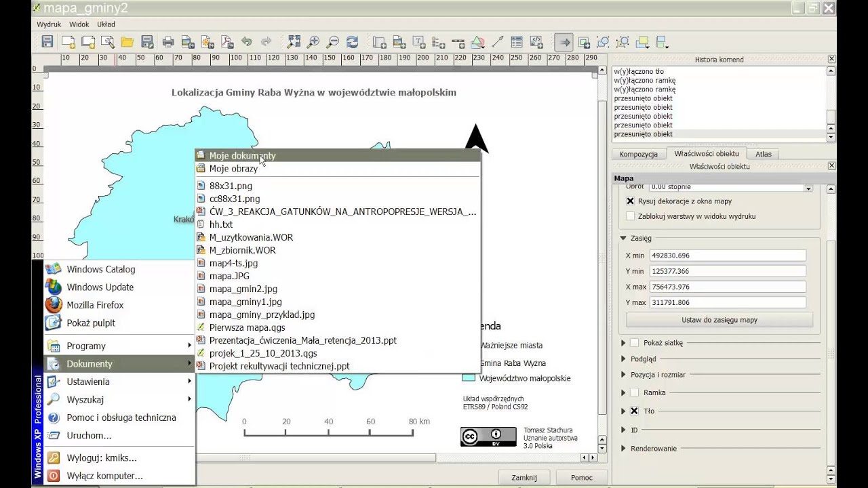Click Ustaw do zasięgu mapy button
868x488 pixels.
click(719, 320)
